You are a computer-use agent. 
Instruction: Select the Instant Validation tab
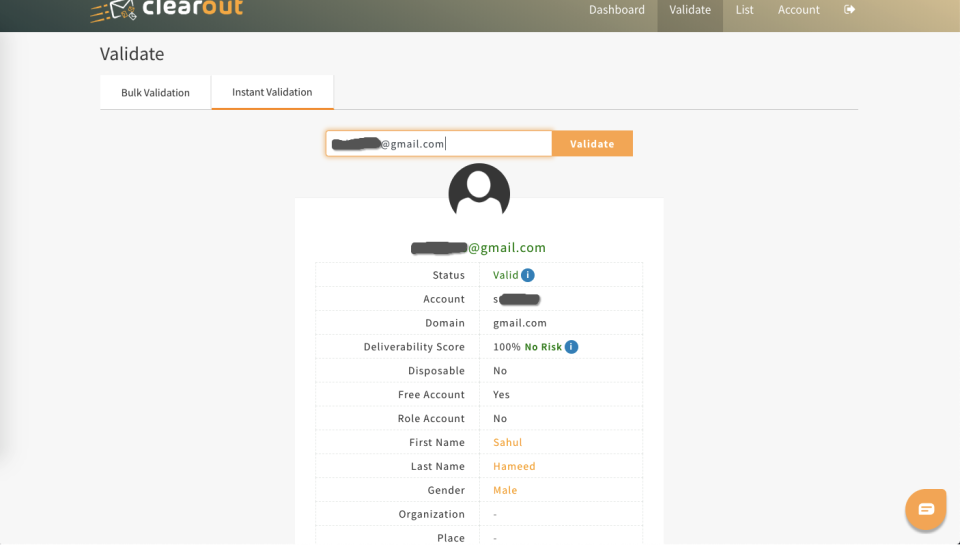pos(272,92)
